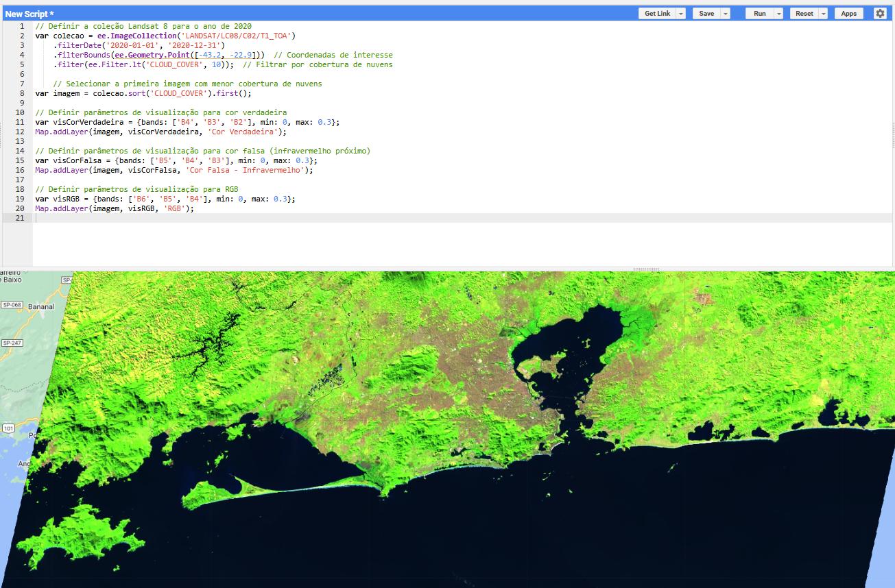Open the Apps manager
895x588 pixels.
pyautogui.click(x=849, y=13)
